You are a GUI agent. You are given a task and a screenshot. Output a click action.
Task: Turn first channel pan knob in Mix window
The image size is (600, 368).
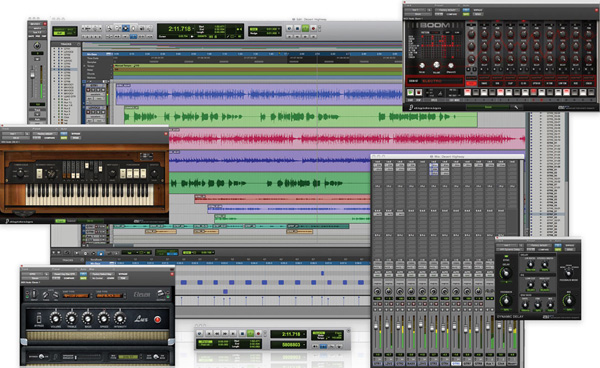click(377, 291)
